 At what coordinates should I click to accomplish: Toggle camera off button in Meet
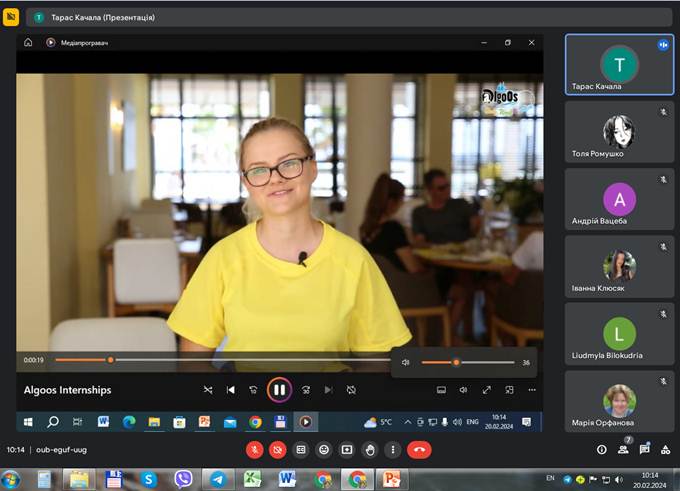click(x=278, y=450)
